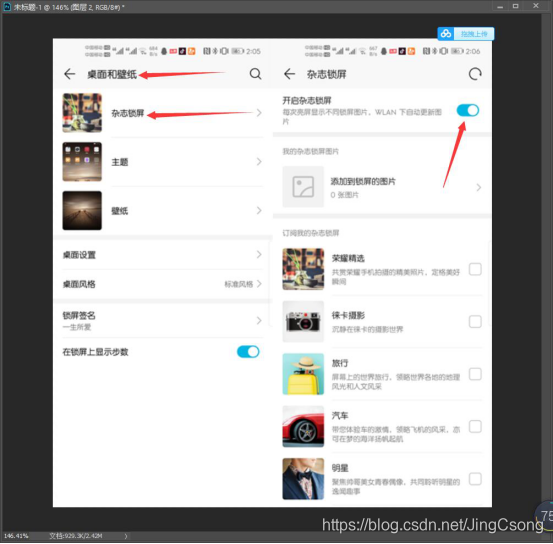
Task: Minimize the Photoshop document window
Action: click(500, 6)
